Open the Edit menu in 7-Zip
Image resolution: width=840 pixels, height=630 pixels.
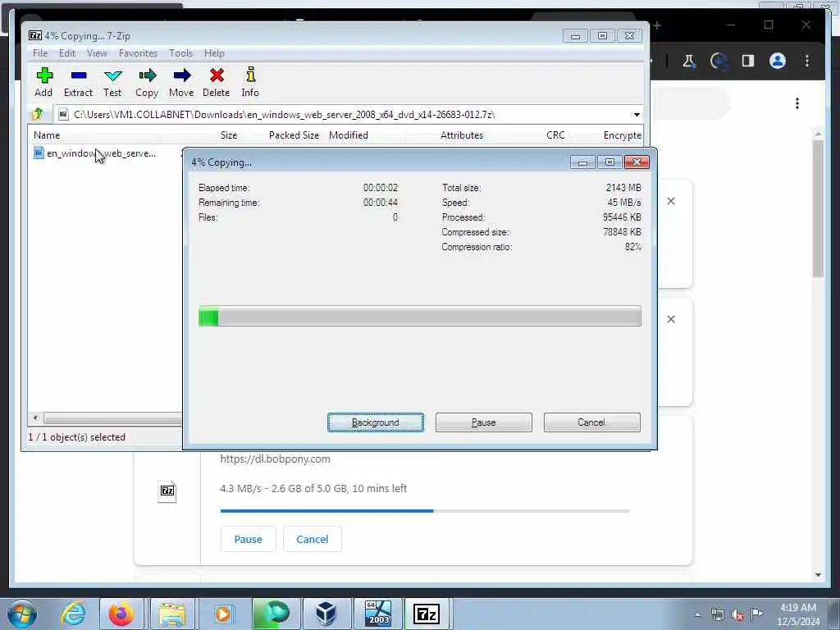click(67, 53)
